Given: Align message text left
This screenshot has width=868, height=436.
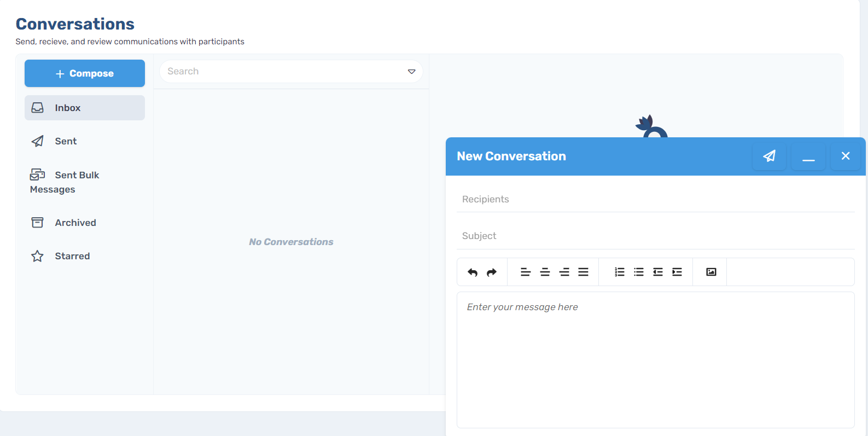Looking at the screenshot, I should 526,272.
